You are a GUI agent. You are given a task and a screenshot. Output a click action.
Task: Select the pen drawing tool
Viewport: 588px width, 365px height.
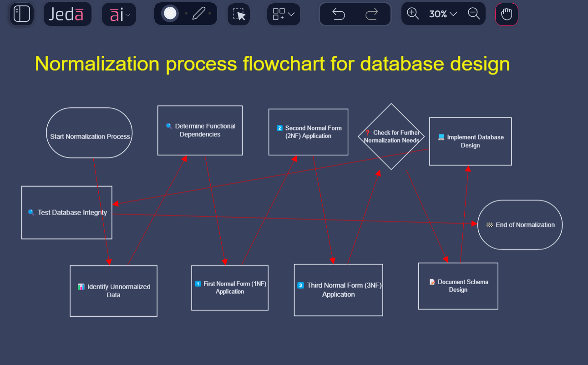(199, 14)
